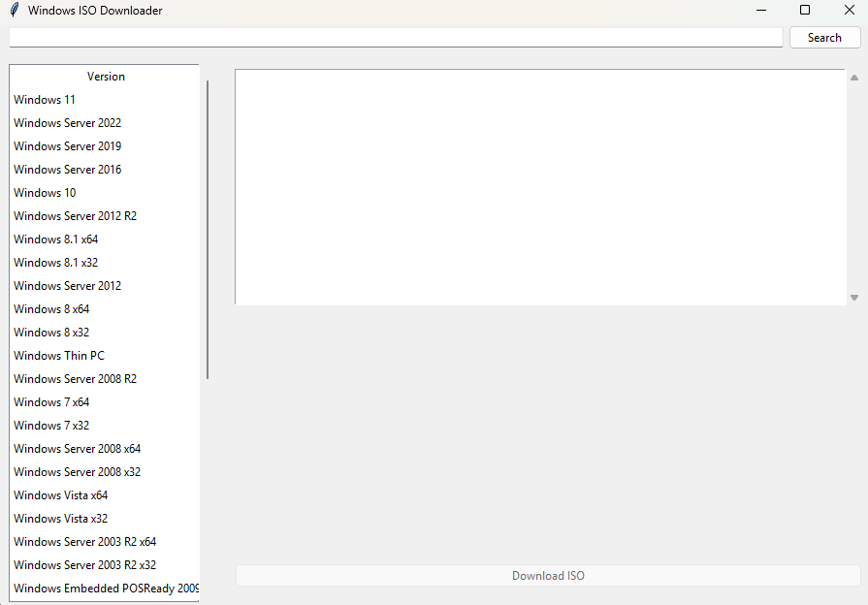
Task: Focus the search text field
Action: click(396, 38)
